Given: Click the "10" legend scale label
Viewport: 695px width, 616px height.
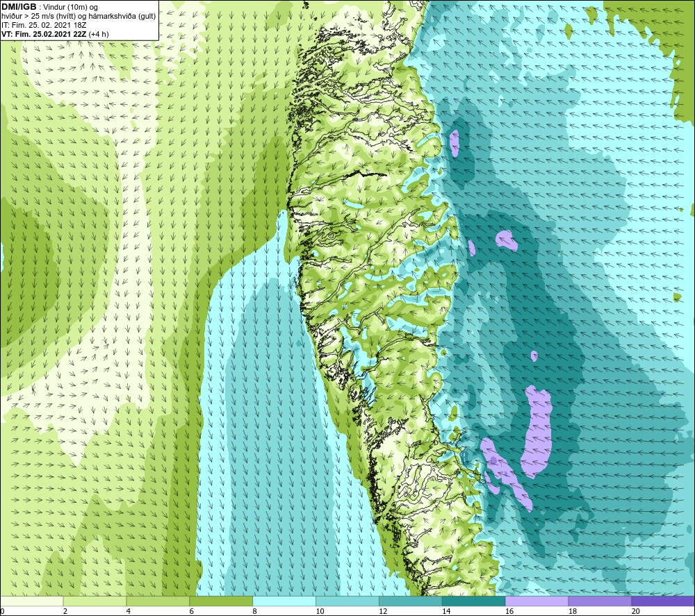Looking at the screenshot, I should (x=320, y=611).
